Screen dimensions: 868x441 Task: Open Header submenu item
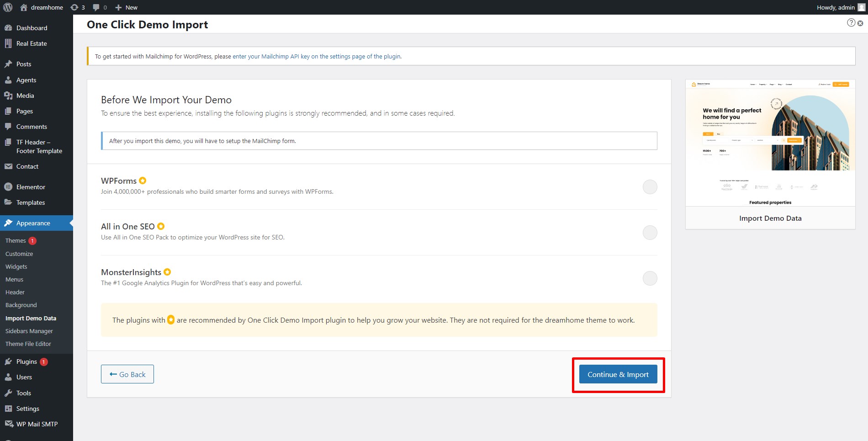(15, 292)
